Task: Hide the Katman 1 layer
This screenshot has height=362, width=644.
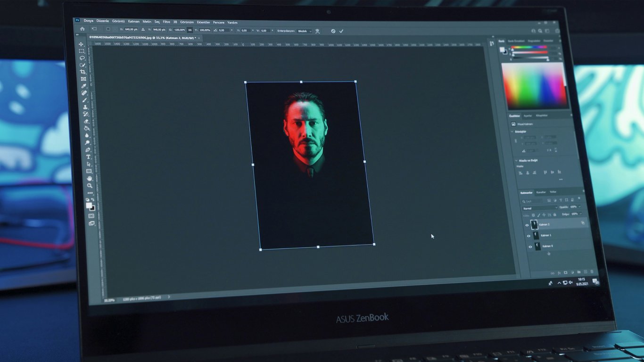Action: pos(528,235)
